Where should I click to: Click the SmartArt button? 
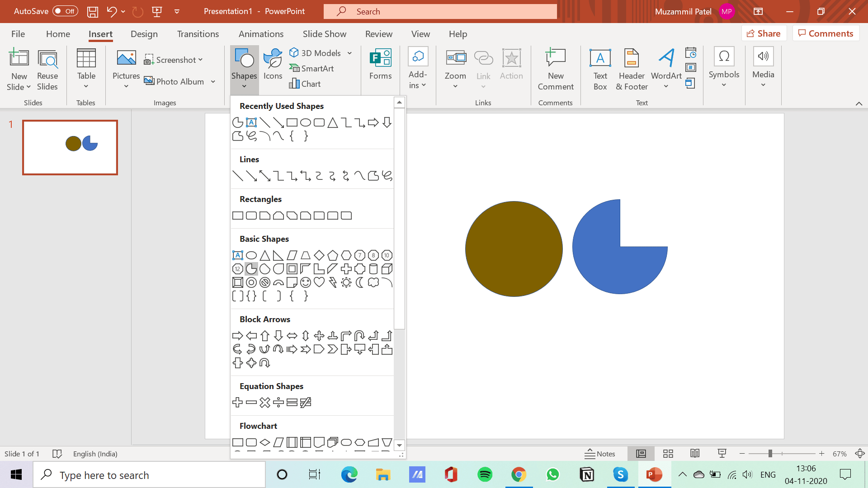click(312, 68)
